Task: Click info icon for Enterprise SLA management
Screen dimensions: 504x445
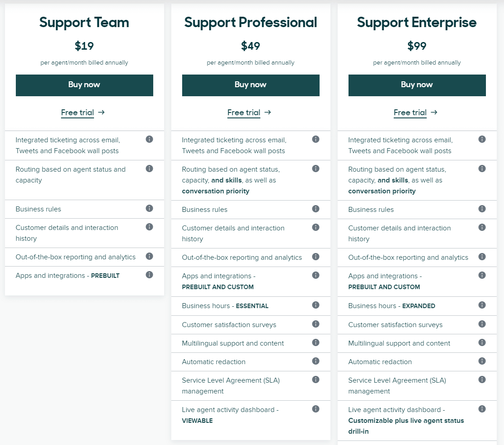Action: click(x=482, y=380)
